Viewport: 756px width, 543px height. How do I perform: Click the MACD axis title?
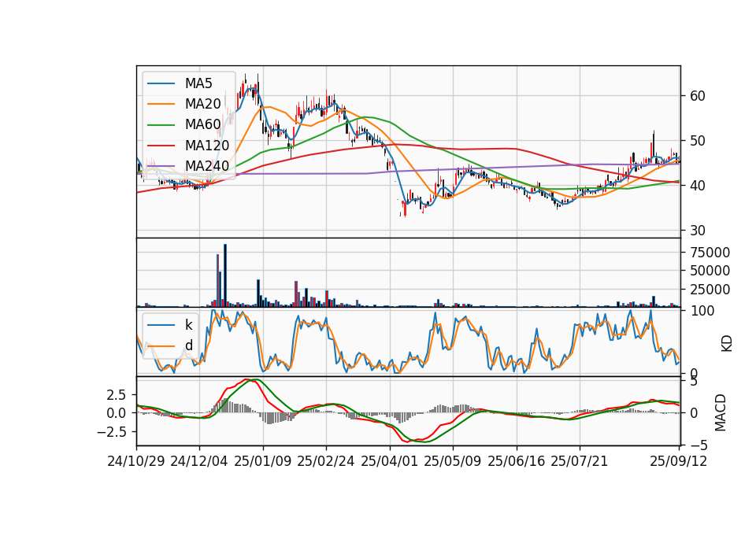pyautogui.click(x=721, y=412)
